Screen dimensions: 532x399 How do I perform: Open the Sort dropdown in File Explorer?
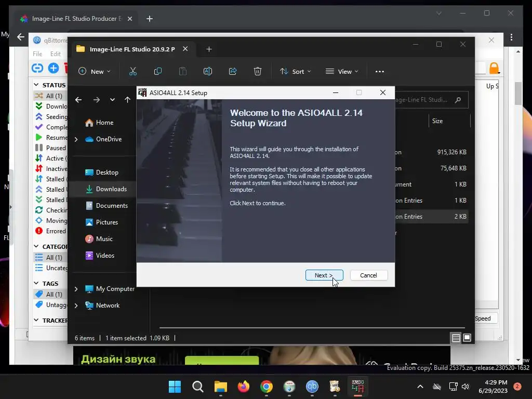pos(295,72)
